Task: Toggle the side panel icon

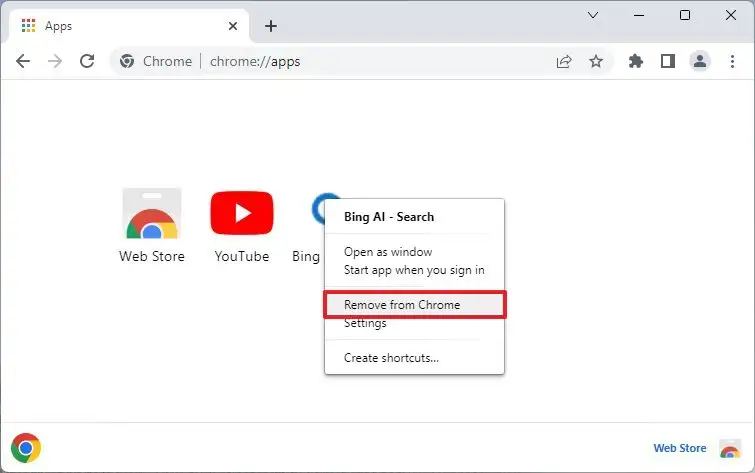Action: [667, 61]
